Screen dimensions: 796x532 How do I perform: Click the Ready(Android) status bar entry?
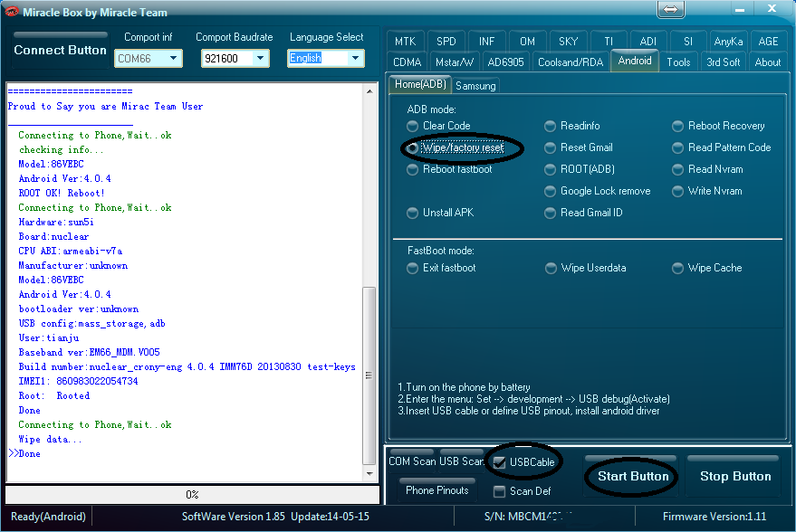(48, 517)
